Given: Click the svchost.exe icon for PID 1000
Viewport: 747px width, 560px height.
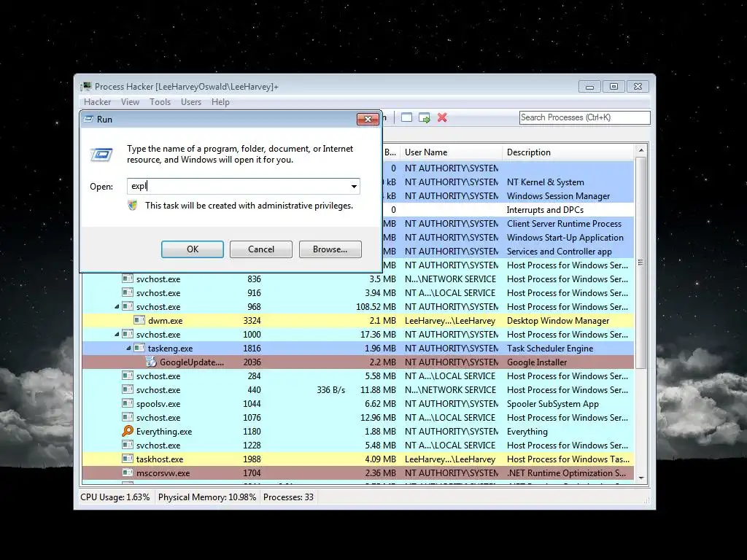Looking at the screenshot, I should pos(127,334).
